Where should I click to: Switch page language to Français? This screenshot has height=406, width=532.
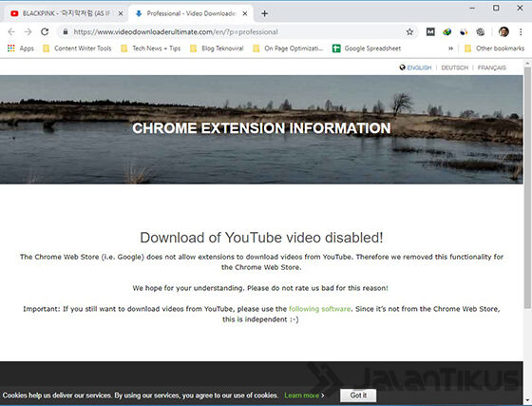click(x=492, y=68)
